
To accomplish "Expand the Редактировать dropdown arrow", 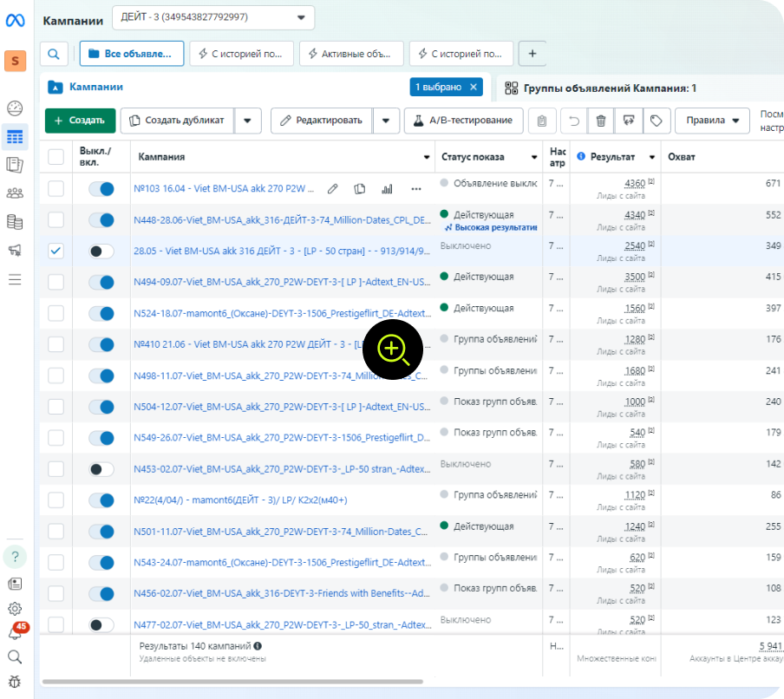I will coord(386,121).
